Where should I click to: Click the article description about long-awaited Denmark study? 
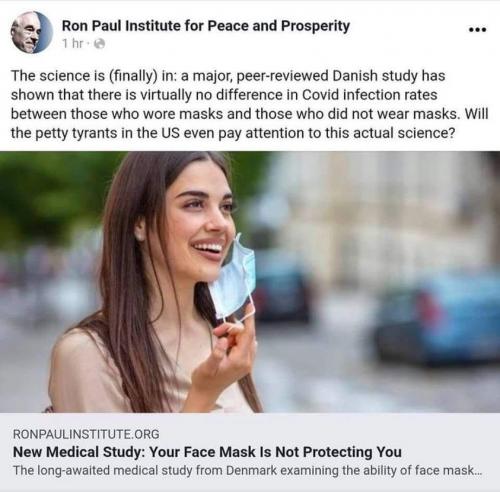[247, 470]
